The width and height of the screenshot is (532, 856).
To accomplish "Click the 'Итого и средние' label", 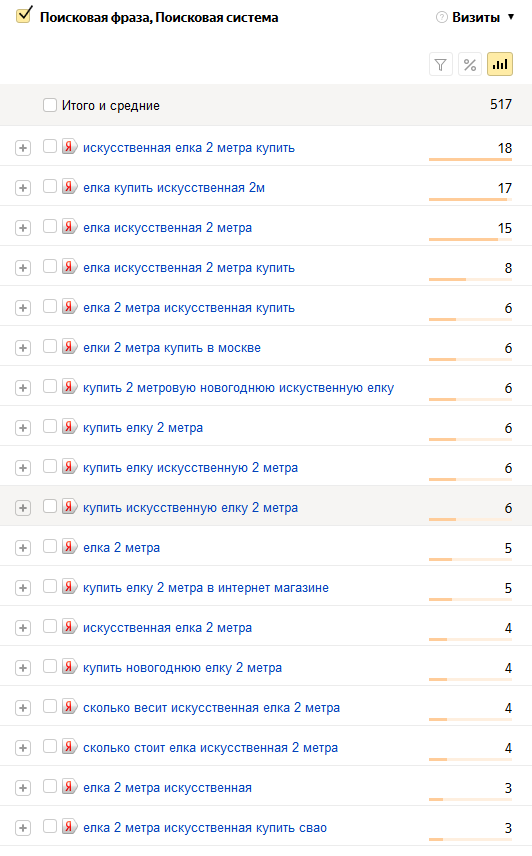I will click(111, 105).
